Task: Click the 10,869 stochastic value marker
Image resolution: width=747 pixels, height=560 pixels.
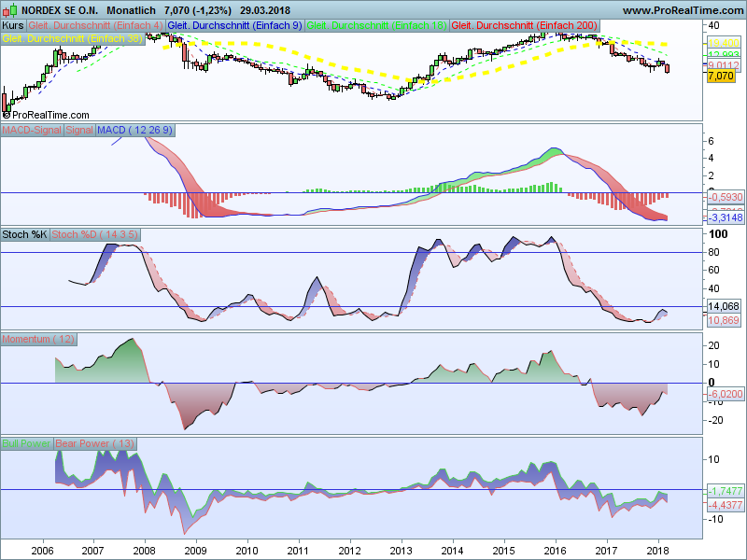Action: (723, 320)
